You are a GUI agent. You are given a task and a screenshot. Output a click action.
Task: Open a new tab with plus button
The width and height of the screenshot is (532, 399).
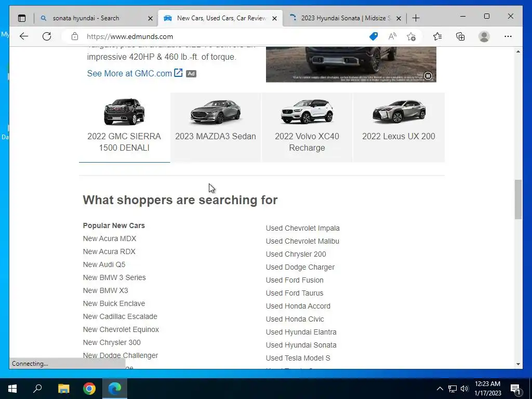pyautogui.click(x=416, y=18)
